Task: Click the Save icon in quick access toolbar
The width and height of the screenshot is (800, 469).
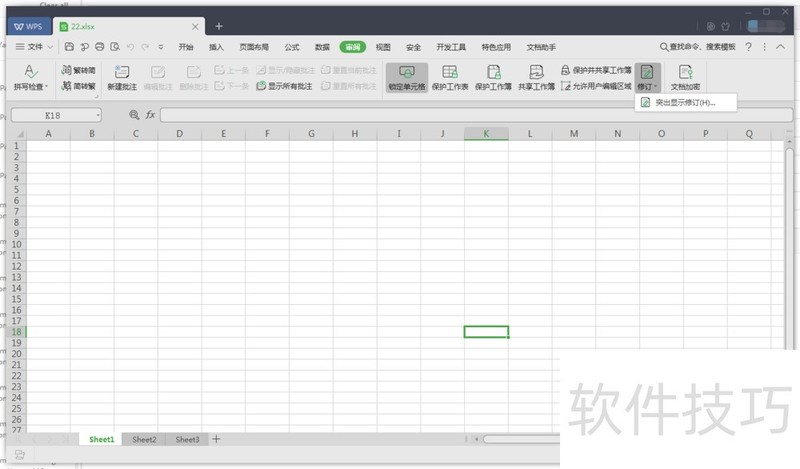Action: (69, 47)
